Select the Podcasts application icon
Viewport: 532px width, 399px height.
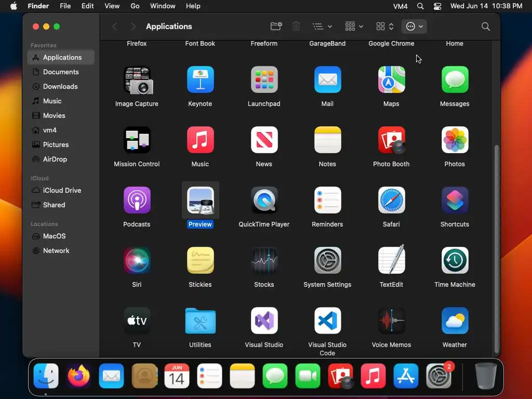[137, 200]
